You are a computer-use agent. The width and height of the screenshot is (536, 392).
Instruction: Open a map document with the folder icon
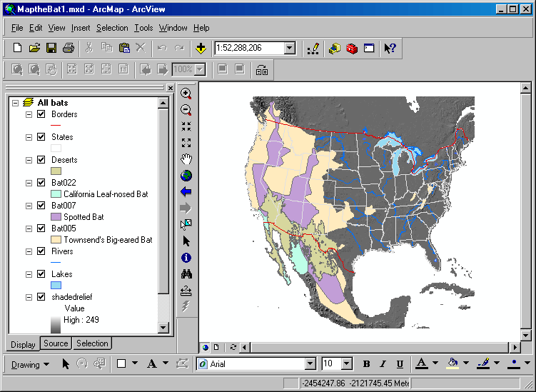[34, 48]
